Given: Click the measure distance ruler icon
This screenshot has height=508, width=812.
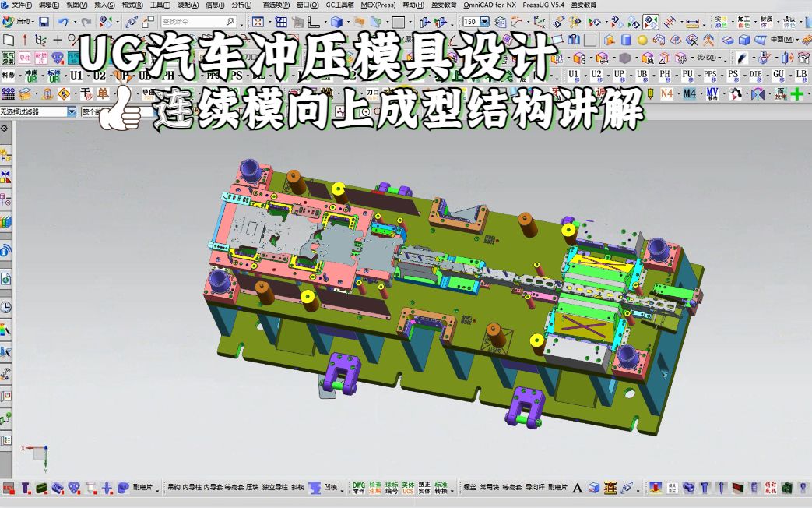Looking at the screenshot, I should point(692,22).
